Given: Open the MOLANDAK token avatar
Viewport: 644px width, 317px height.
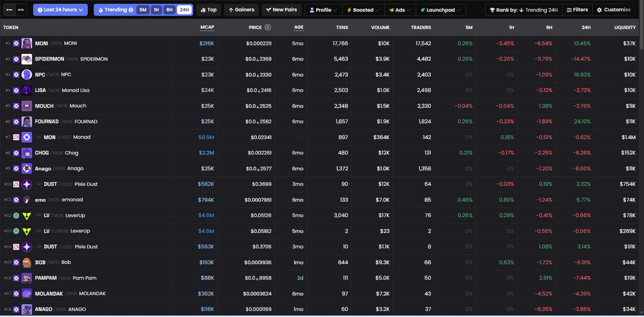Looking at the screenshot, I should [27, 293].
